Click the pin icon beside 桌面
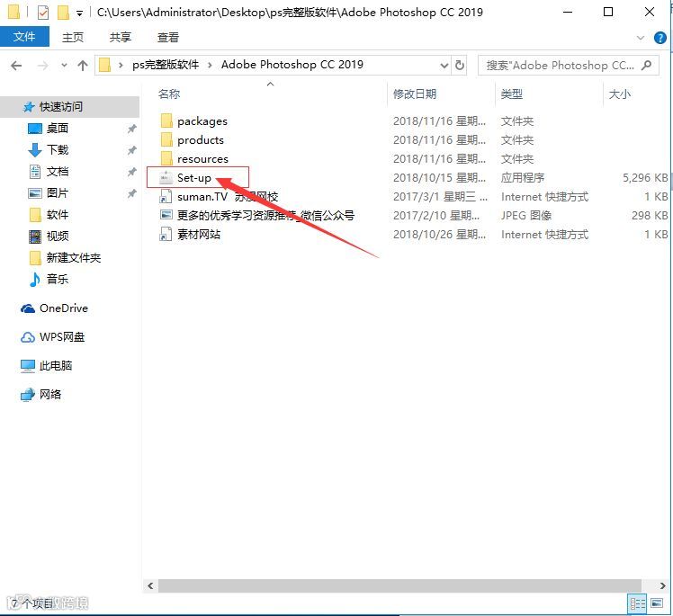This screenshot has width=673, height=616. point(131,129)
